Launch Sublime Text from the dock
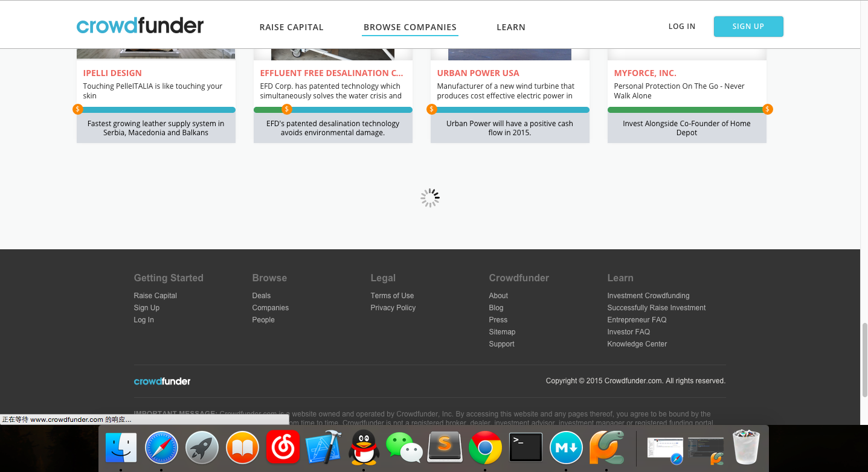868x472 pixels. (445, 448)
